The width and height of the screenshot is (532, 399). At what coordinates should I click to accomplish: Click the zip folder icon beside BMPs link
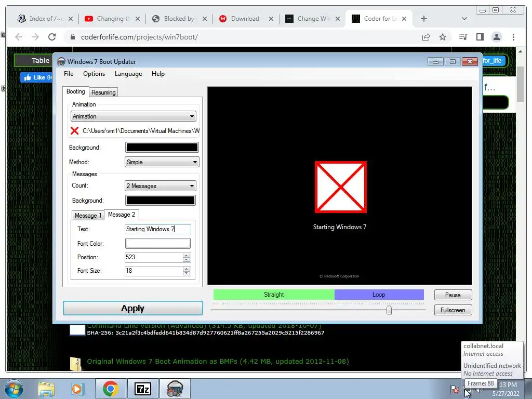pyautogui.click(x=76, y=364)
